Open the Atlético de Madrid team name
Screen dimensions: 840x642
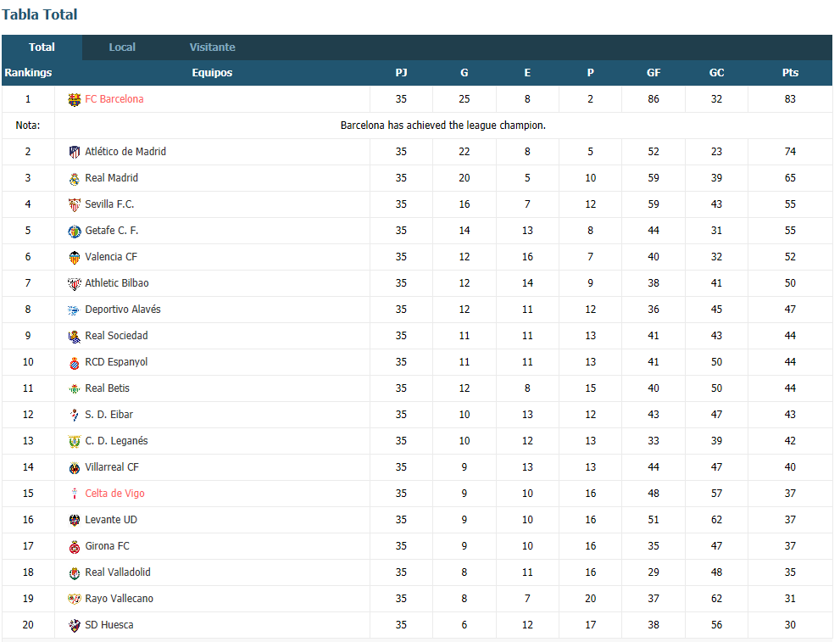tap(125, 151)
